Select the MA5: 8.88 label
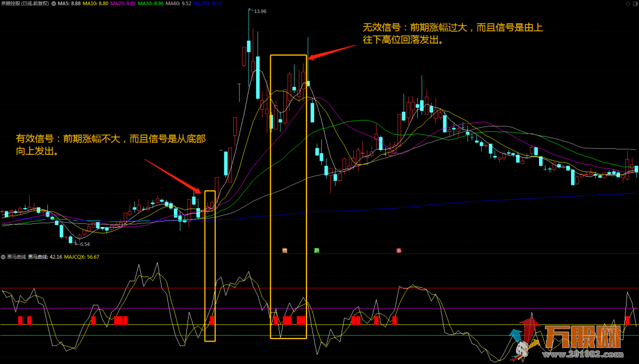The width and height of the screenshot is (639, 364). pos(69,4)
